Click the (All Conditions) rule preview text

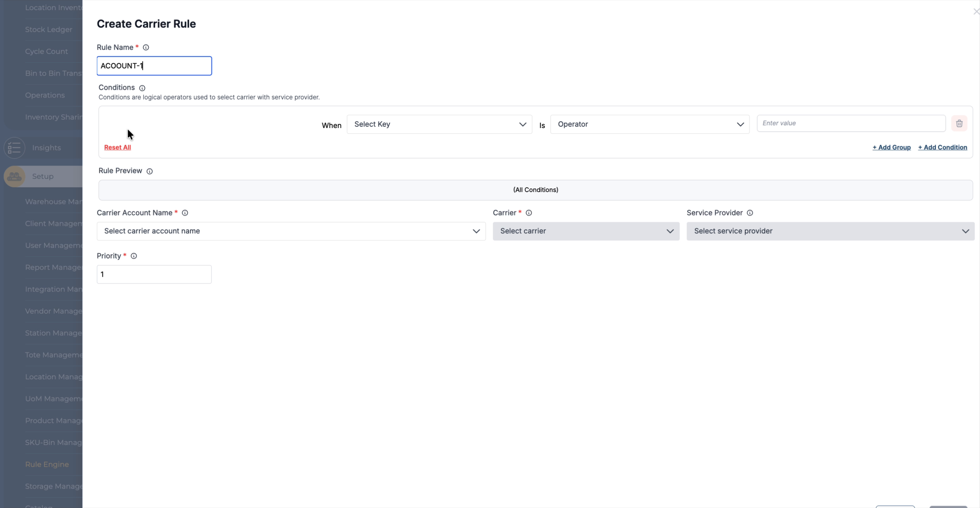click(x=536, y=190)
